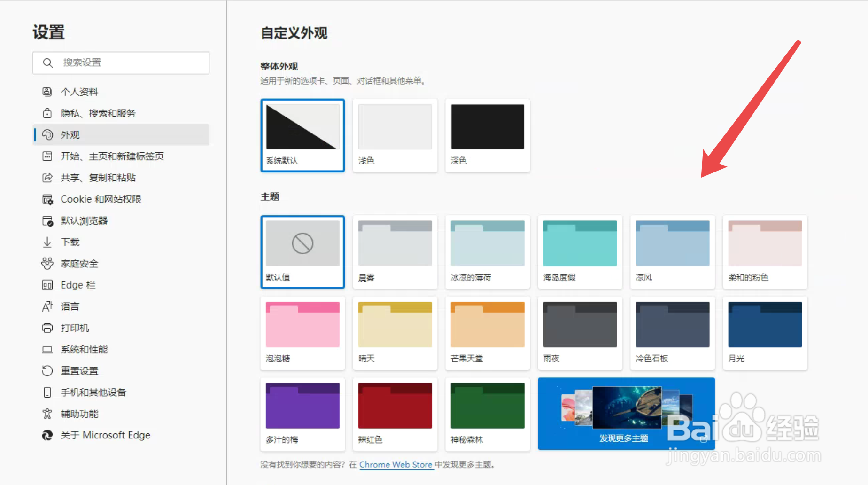Switch appearance to 浅色 light mode
Image resolution: width=868 pixels, height=485 pixels.
pos(395,135)
